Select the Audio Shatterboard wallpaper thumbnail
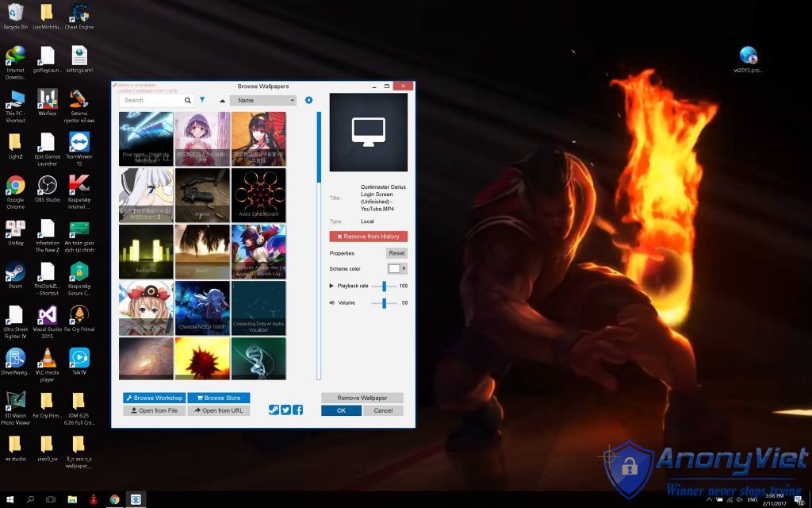Screen dimensions: 812x508 coord(259,194)
